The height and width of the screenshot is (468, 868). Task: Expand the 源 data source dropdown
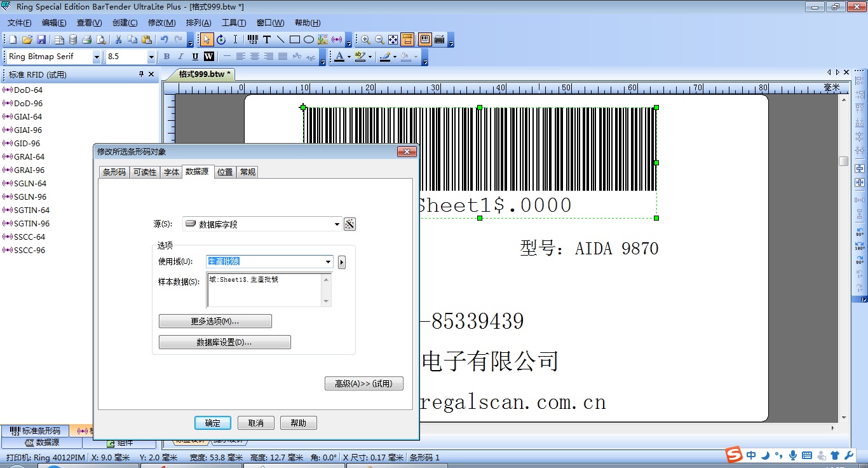point(337,224)
